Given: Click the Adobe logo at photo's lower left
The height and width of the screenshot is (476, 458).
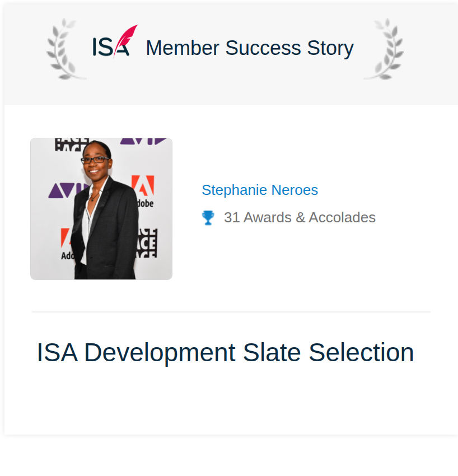Looking at the screenshot, I should pyautogui.click(x=67, y=244).
